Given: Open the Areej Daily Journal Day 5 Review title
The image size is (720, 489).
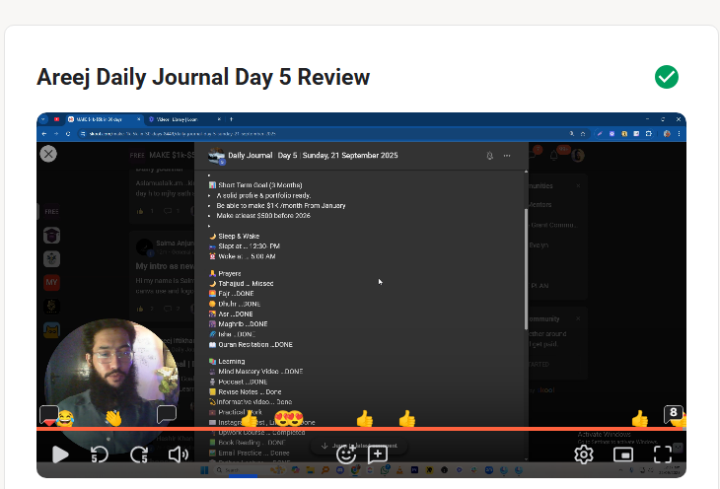Looking at the screenshot, I should pos(203,77).
